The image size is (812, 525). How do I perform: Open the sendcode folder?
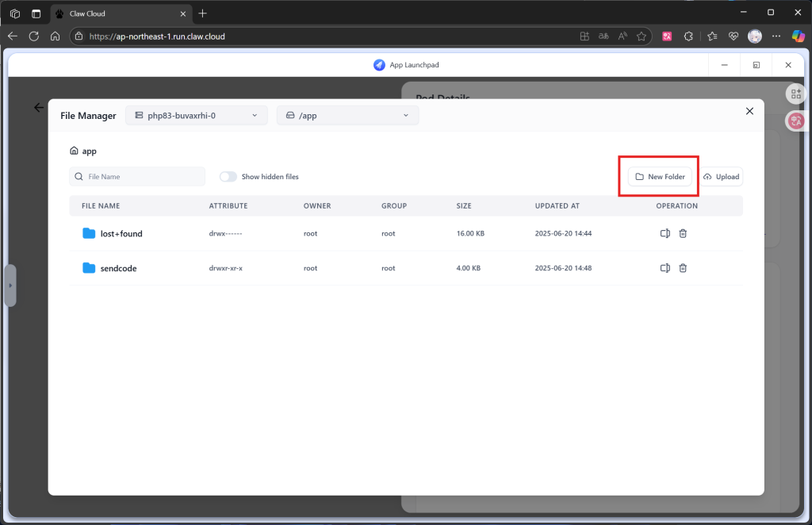tap(119, 268)
